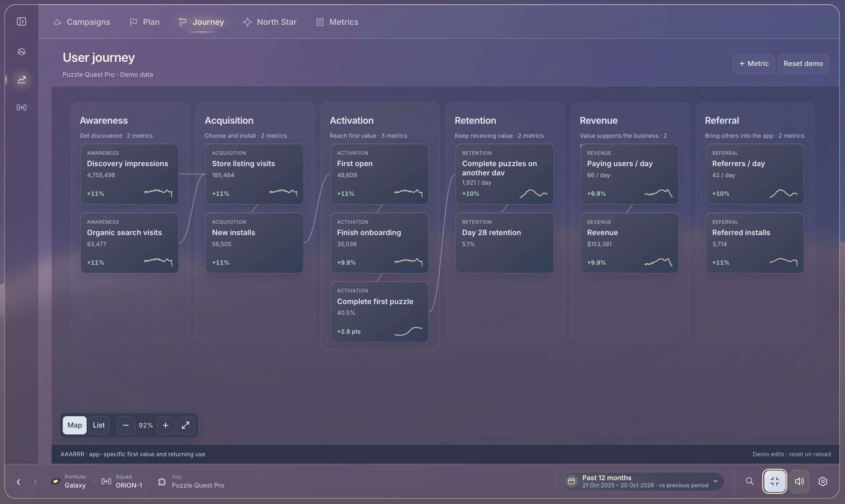845x504 pixels.
Task: Select the Journey tab
Action: point(201,22)
